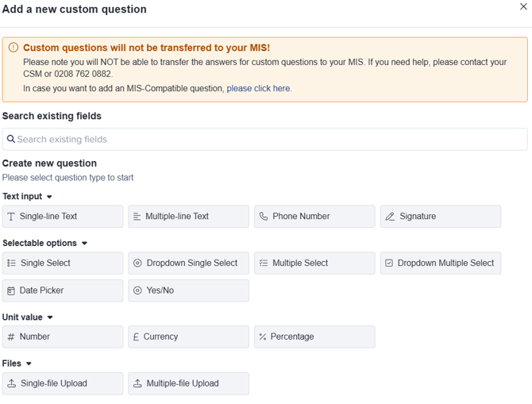Click the Single-line Text type icon
This screenshot has height=404, width=532.
click(11, 216)
